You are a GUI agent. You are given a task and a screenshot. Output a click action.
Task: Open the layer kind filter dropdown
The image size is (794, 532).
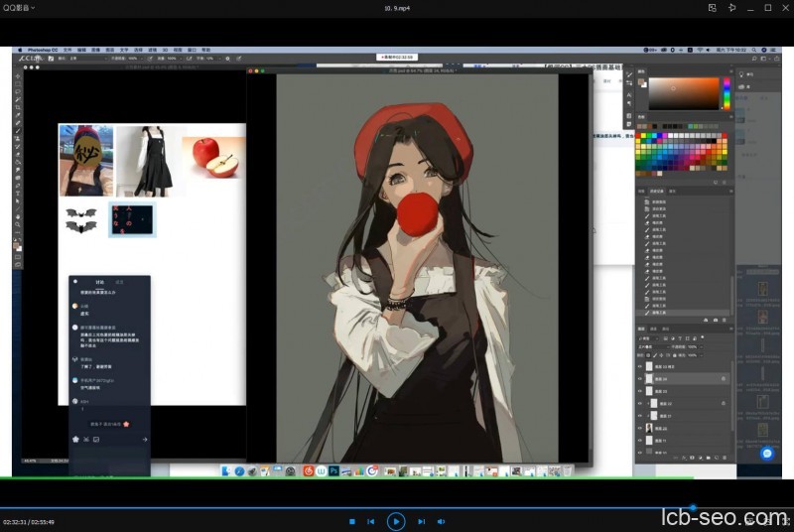(648, 338)
